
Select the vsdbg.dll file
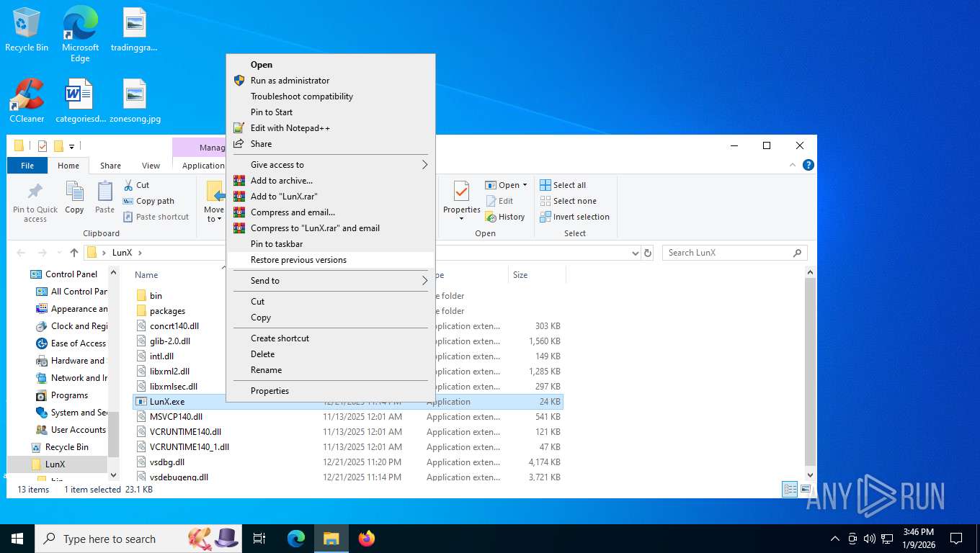[x=166, y=462]
